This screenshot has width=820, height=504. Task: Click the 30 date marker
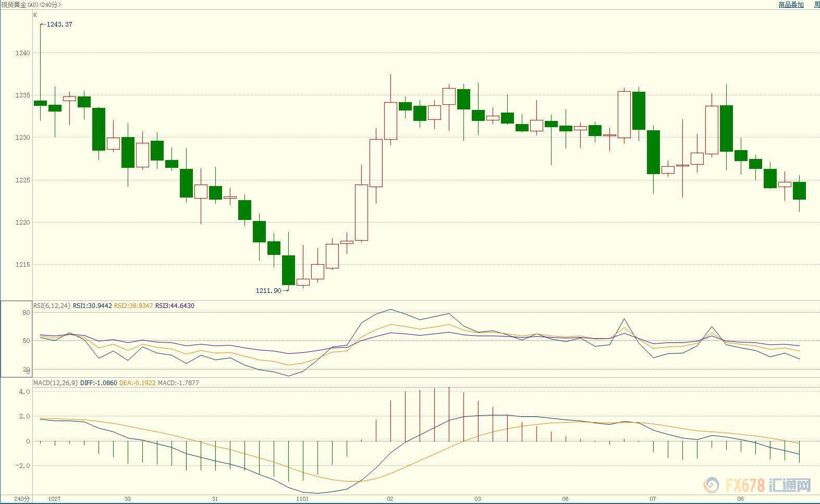(x=128, y=499)
